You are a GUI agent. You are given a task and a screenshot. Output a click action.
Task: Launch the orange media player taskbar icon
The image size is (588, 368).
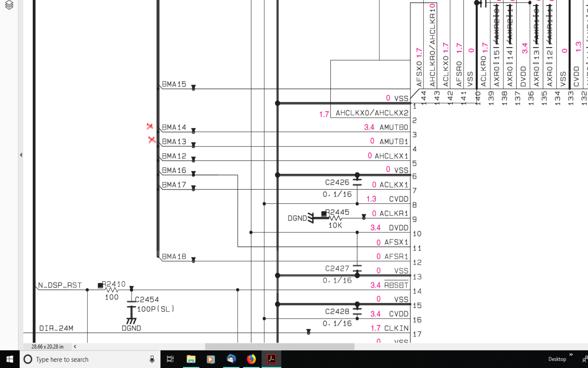pyautogui.click(x=211, y=359)
